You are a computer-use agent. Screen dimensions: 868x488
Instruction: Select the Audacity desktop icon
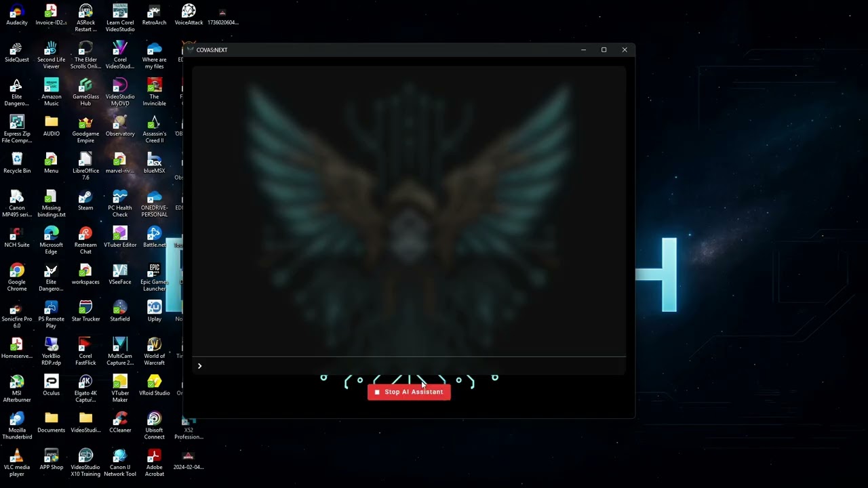17,15
